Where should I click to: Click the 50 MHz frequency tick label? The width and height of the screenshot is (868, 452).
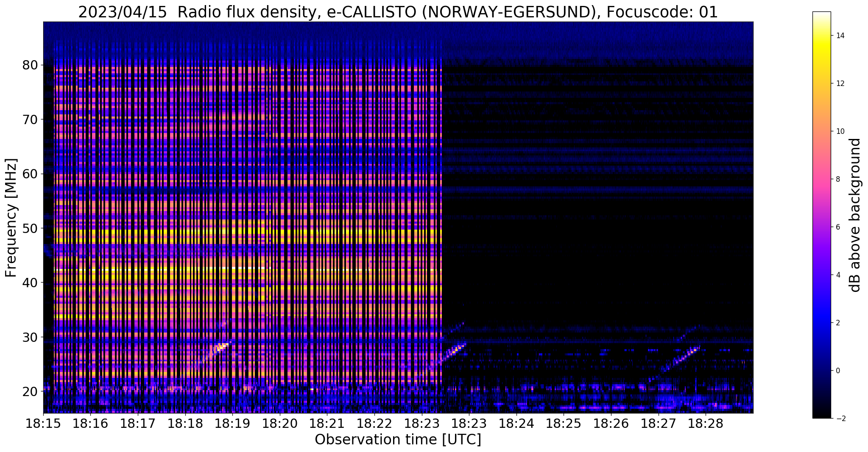pyautogui.click(x=30, y=228)
